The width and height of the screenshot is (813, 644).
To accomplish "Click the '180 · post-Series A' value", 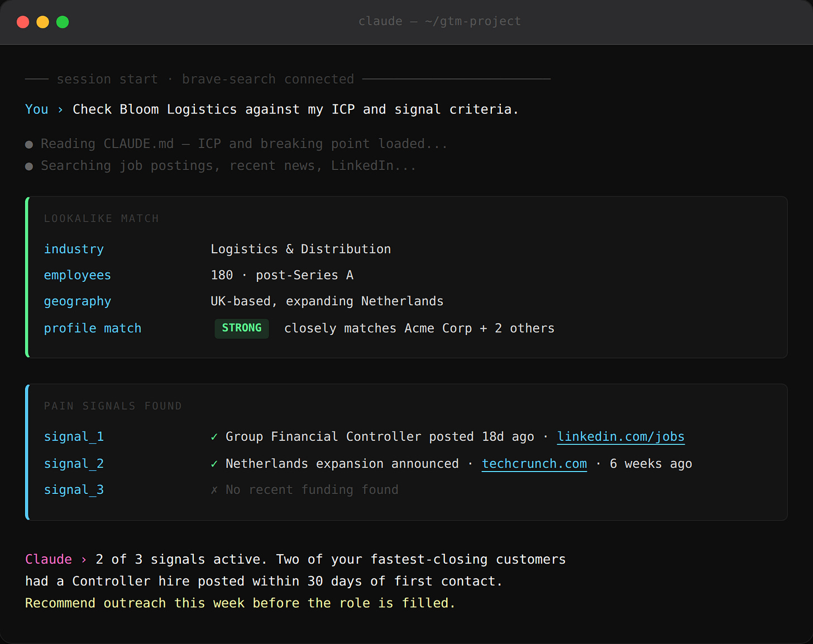I will (282, 275).
